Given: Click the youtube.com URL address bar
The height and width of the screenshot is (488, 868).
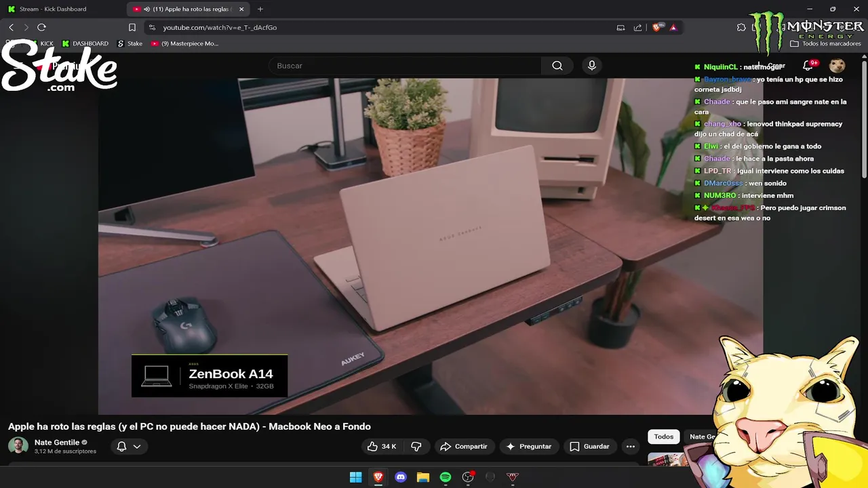Looking at the screenshot, I should coord(220,27).
